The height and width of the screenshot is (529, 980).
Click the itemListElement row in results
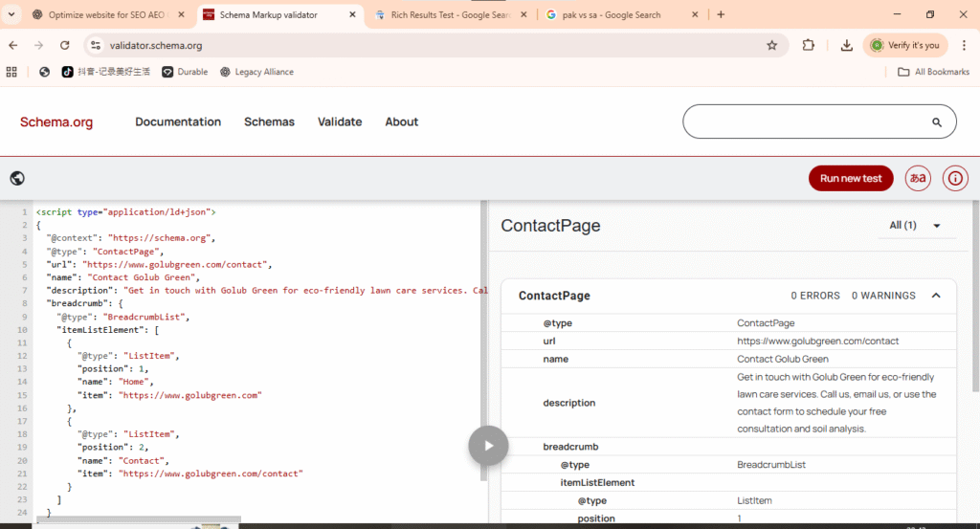coord(728,483)
